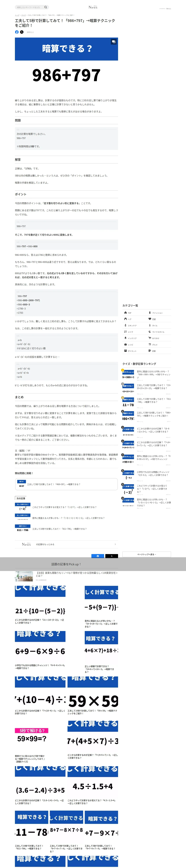Open the ライフスタイル category icon
The image size is (186, 868).
click(150, 332)
